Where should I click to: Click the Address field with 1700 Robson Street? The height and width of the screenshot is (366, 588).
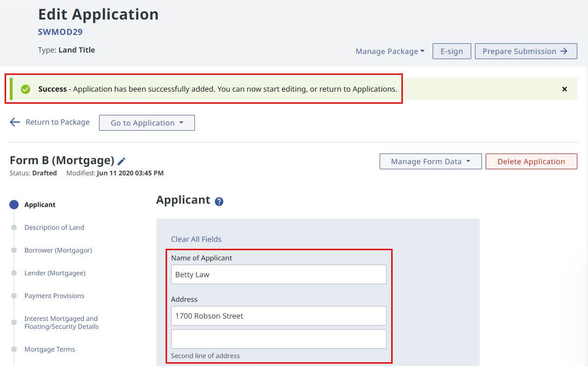279,316
